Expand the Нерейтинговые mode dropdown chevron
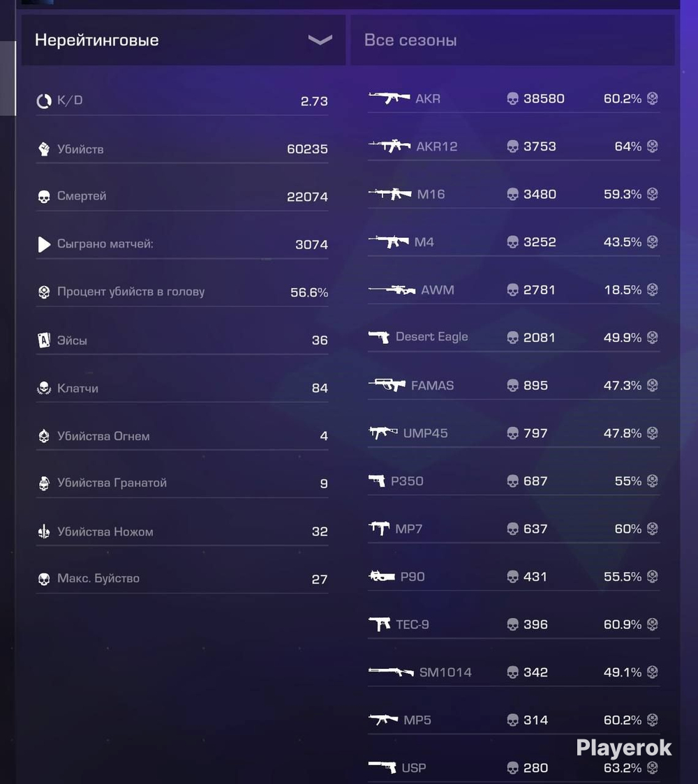The width and height of the screenshot is (698, 784). [x=320, y=40]
